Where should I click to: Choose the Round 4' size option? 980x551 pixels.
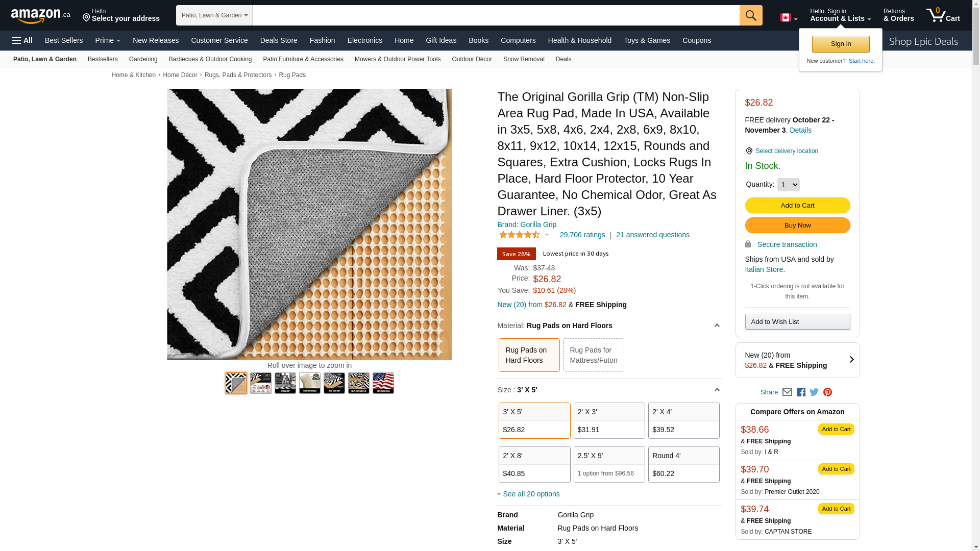(683, 464)
